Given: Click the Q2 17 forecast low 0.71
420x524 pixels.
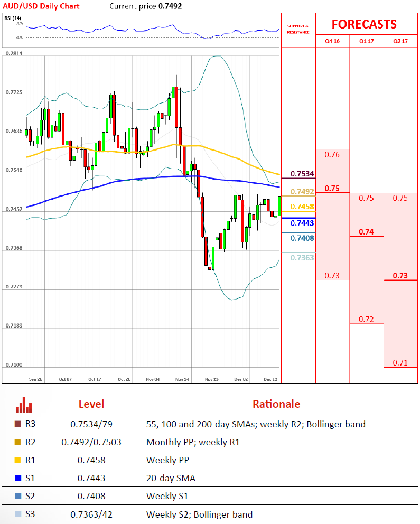Looking at the screenshot, I should tap(400, 362).
